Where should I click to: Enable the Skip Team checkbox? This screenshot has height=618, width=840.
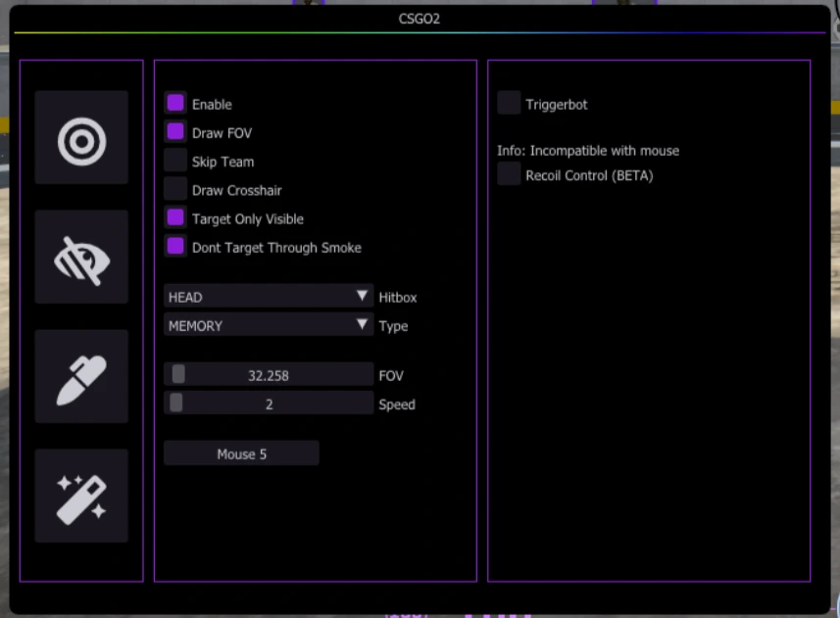click(175, 161)
